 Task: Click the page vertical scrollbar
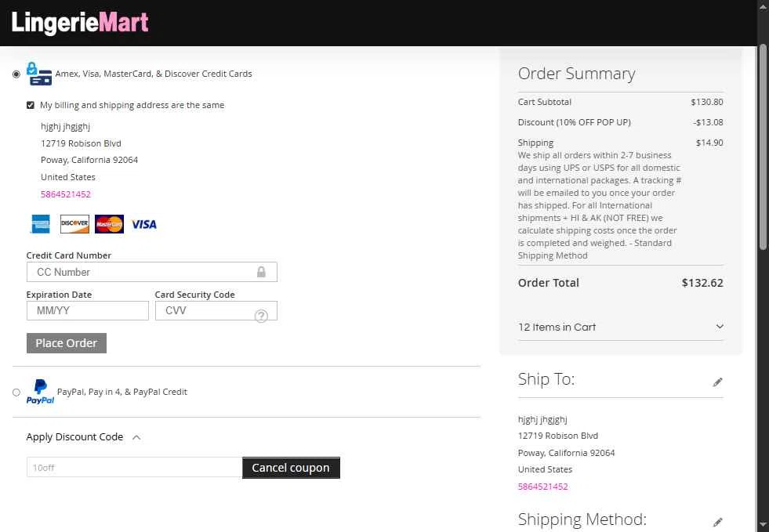(x=763, y=147)
